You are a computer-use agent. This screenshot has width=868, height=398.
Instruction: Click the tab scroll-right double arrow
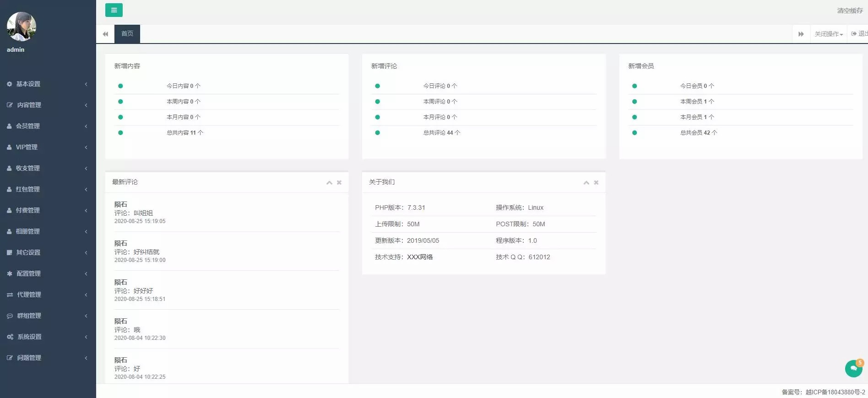pos(801,34)
